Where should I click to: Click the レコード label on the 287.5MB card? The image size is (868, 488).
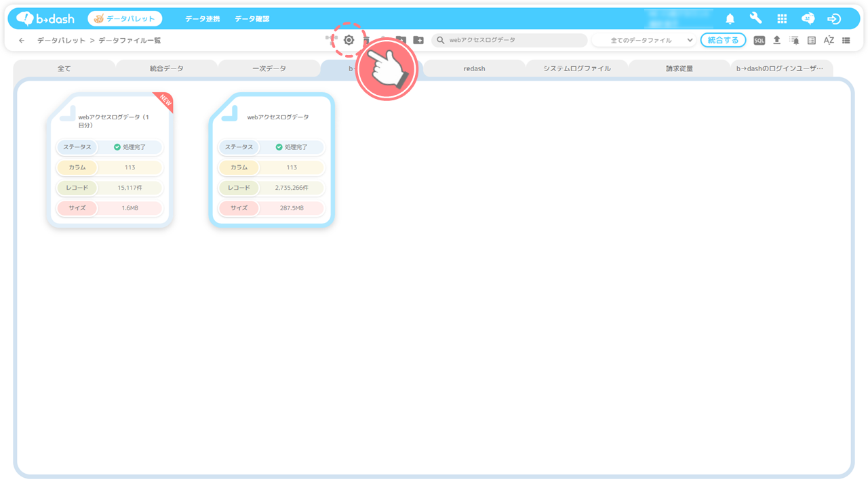[x=239, y=188]
